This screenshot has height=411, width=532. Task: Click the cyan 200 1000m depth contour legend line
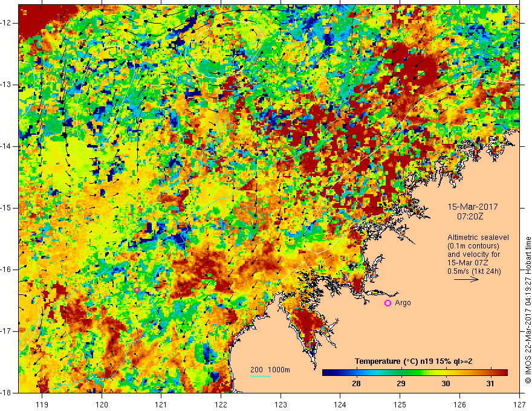[x=260, y=376]
